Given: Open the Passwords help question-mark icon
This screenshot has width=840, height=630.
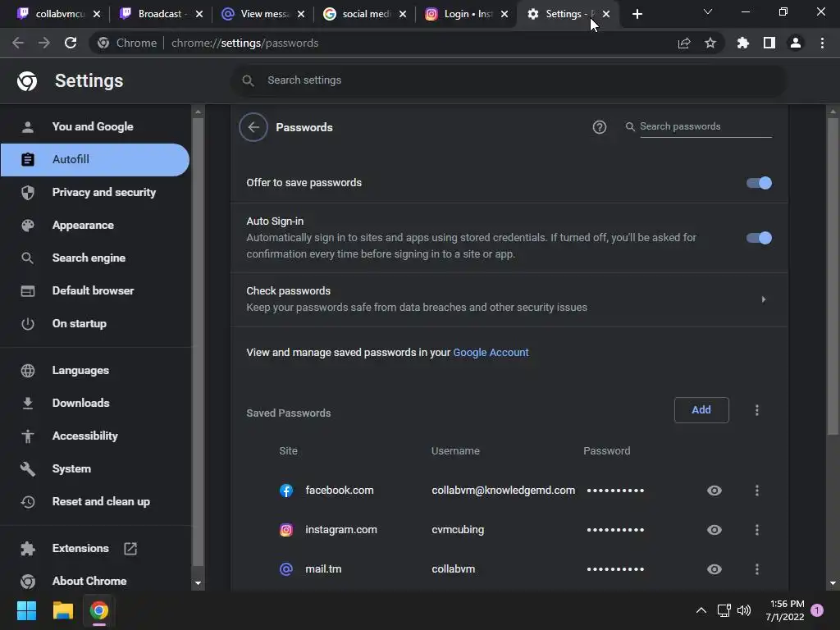Looking at the screenshot, I should (600, 127).
